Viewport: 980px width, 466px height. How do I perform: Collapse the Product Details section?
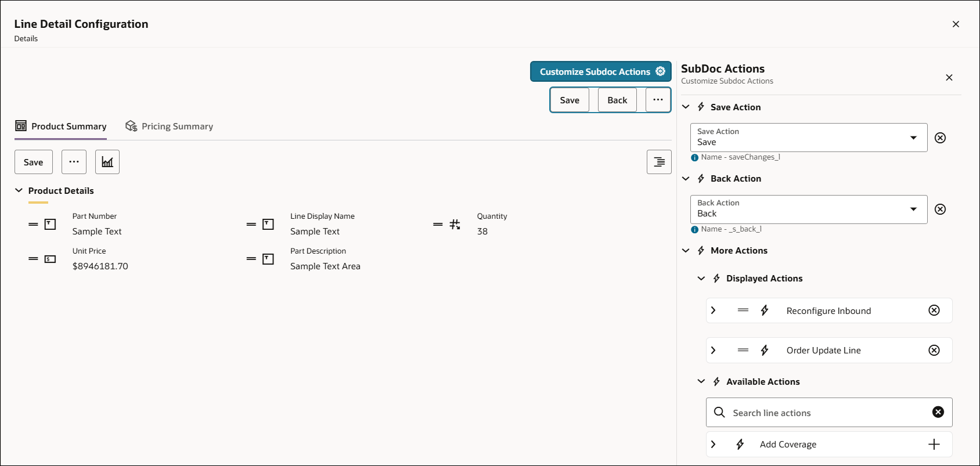click(19, 190)
